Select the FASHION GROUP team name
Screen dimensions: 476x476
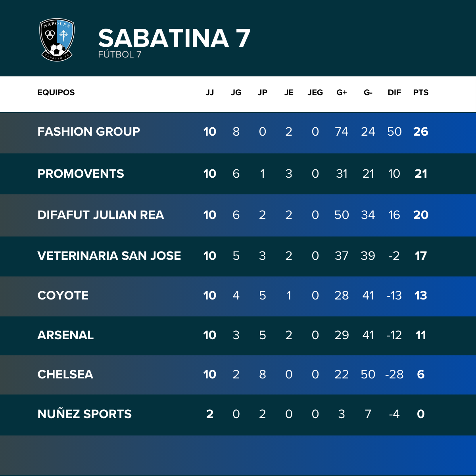[88, 132]
